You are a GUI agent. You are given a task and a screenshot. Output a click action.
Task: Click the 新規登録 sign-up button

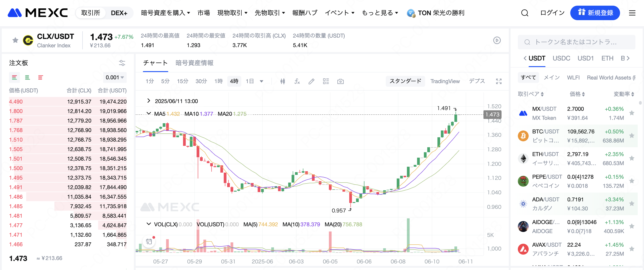(595, 13)
